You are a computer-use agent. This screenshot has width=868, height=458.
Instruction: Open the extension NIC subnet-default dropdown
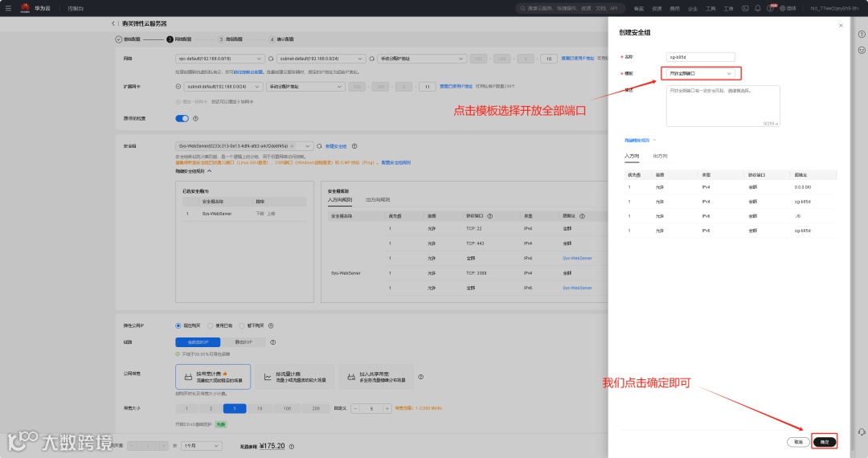tap(223, 86)
